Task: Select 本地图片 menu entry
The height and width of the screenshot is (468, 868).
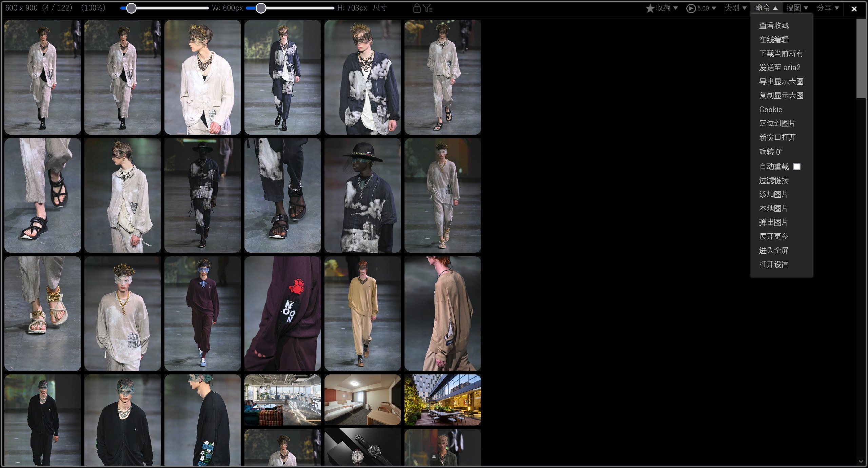Action: 773,208
